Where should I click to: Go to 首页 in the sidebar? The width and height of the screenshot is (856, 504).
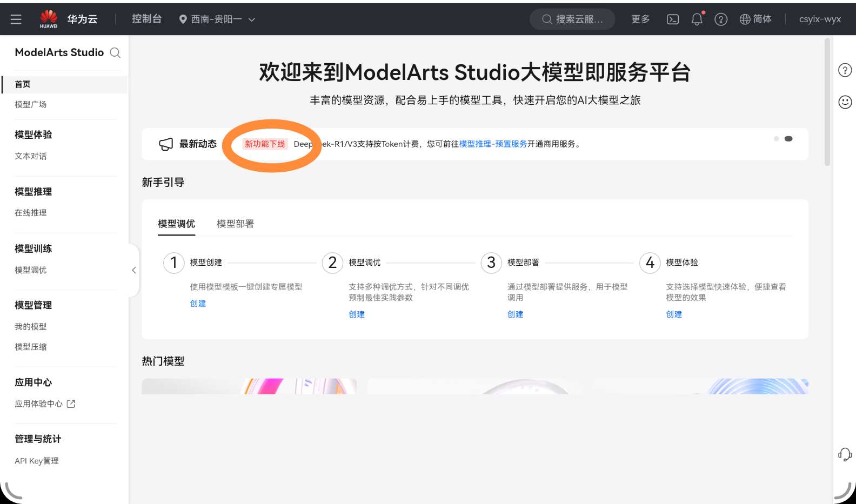point(65,84)
